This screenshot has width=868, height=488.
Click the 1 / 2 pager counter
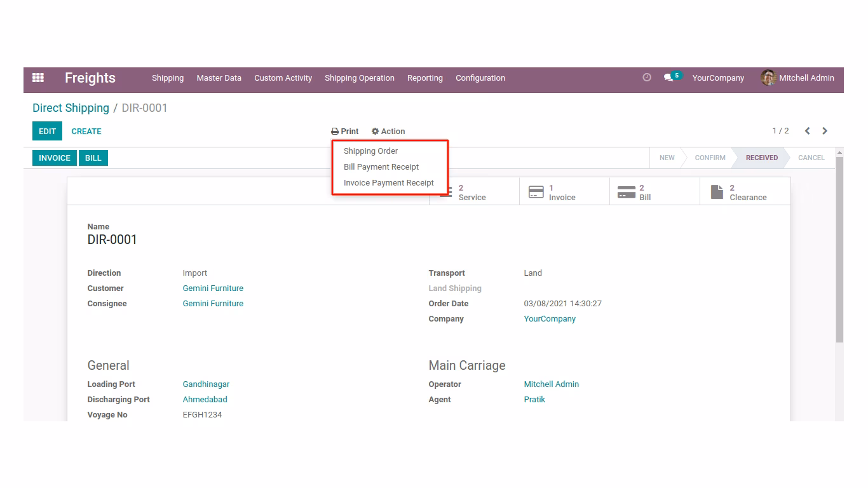tap(780, 131)
